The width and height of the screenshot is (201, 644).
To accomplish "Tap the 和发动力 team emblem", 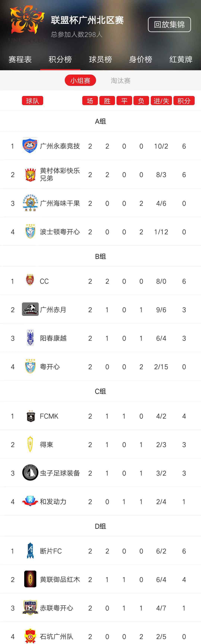I will (x=30, y=501).
